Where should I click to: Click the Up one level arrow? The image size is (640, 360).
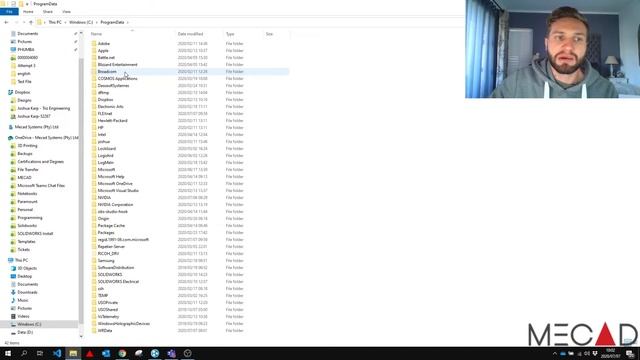pos(31,22)
